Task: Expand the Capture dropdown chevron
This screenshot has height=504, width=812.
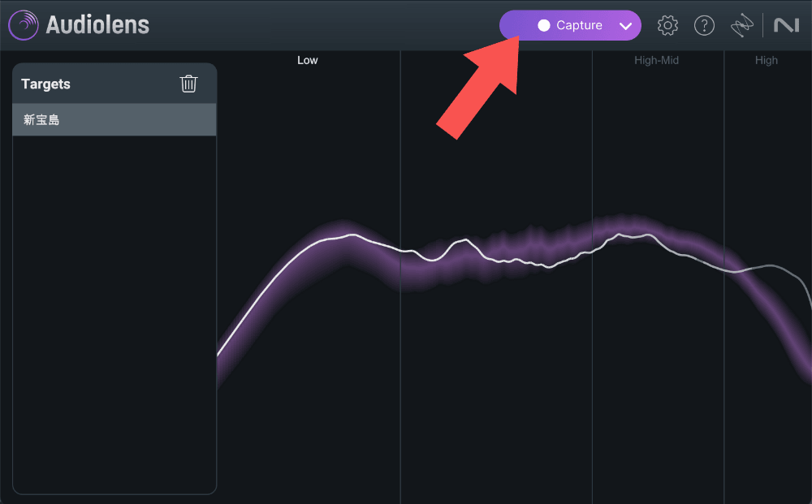Action: [x=624, y=26]
